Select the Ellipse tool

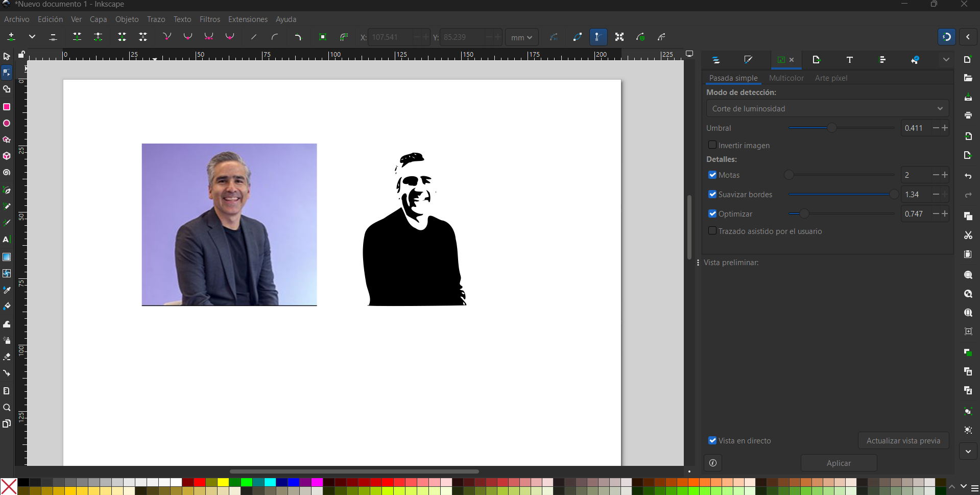[x=7, y=123]
